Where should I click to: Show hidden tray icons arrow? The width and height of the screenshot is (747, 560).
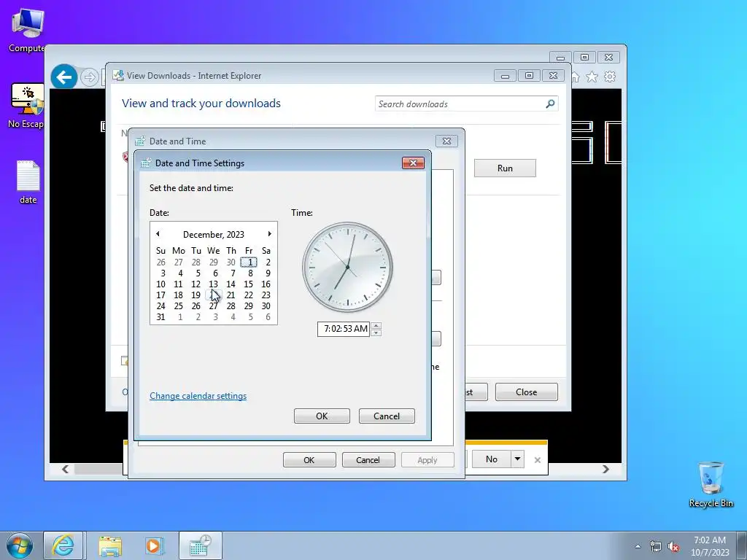[638, 546]
